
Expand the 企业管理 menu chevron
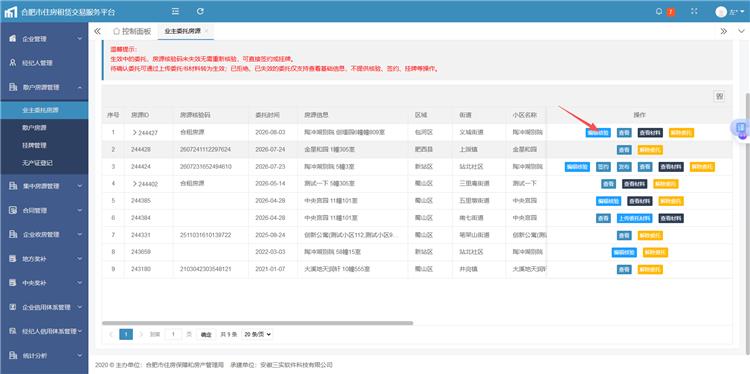79,39
